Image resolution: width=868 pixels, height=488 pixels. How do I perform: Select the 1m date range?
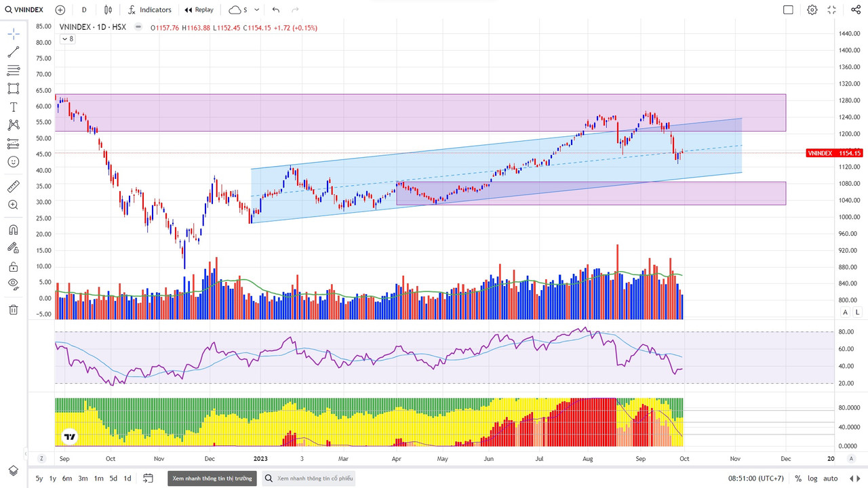coord(98,479)
